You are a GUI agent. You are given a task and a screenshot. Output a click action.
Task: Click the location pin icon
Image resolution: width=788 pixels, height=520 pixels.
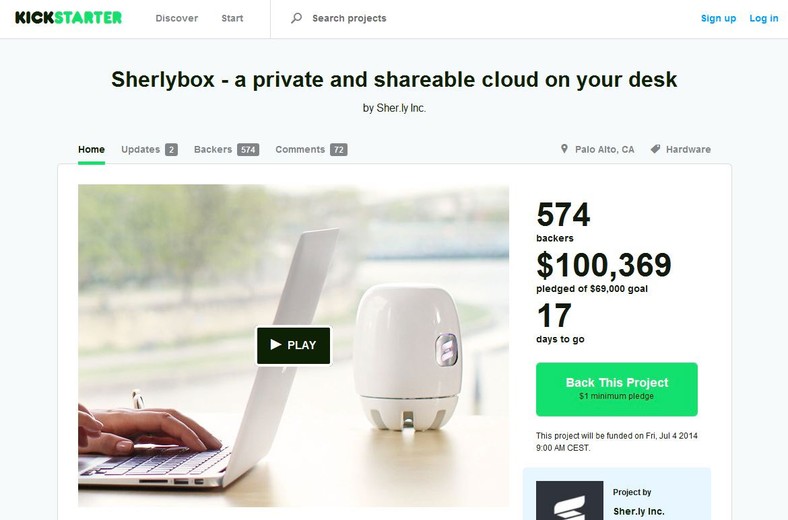click(x=564, y=149)
